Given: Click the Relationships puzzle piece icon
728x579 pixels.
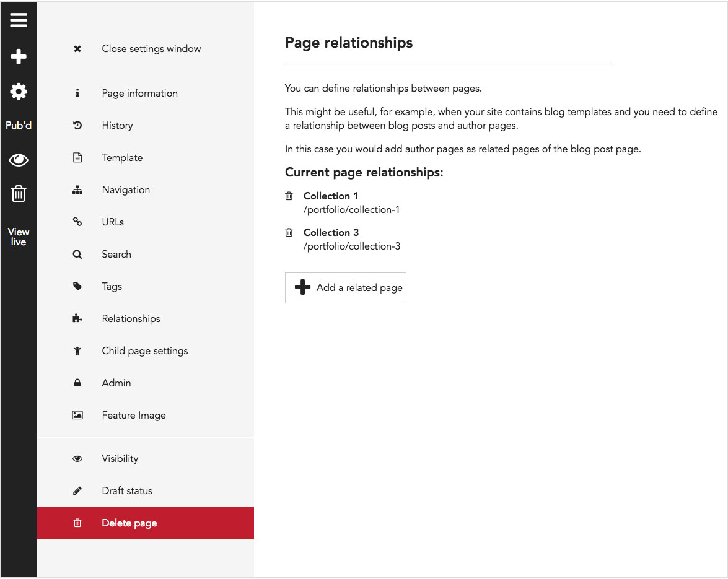Looking at the screenshot, I should pyautogui.click(x=77, y=319).
